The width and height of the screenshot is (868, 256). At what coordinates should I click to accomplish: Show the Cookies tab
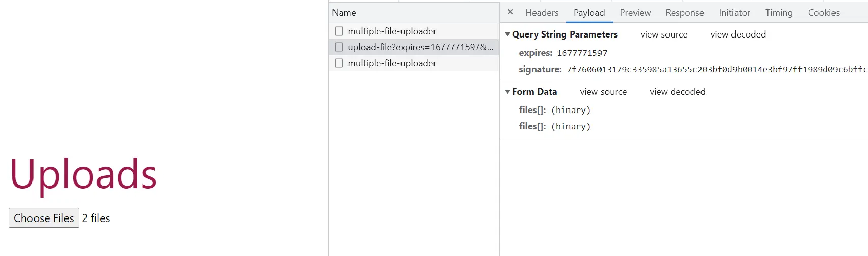[x=823, y=13]
